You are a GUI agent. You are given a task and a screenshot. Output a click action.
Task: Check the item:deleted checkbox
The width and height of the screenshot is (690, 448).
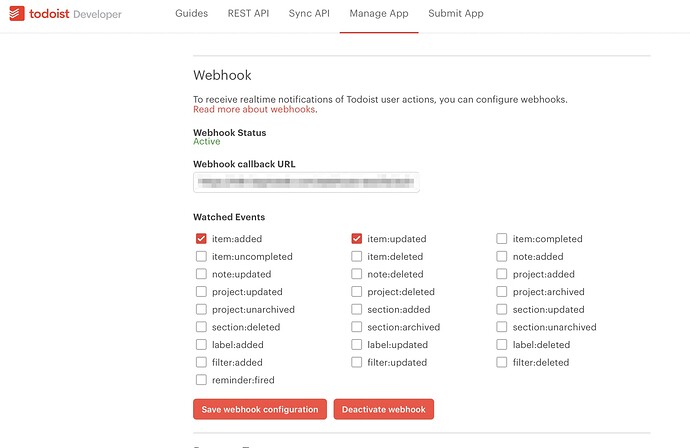tap(356, 257)
